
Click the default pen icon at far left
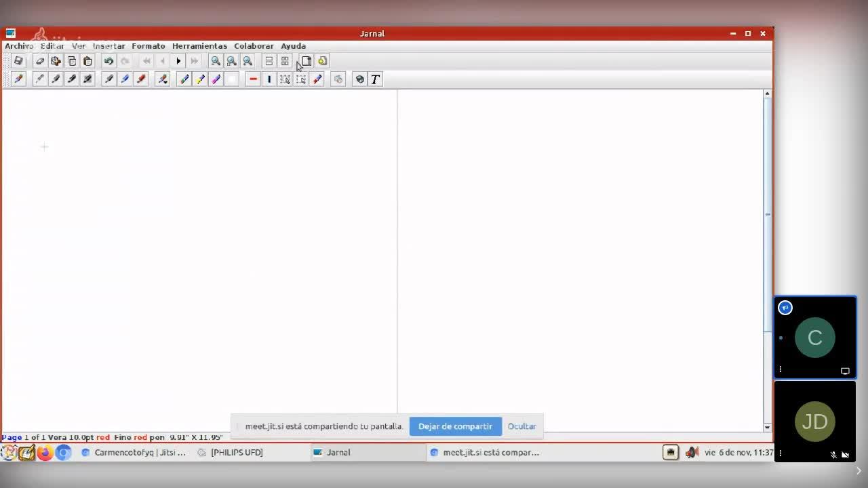click(x=18, y=79)
